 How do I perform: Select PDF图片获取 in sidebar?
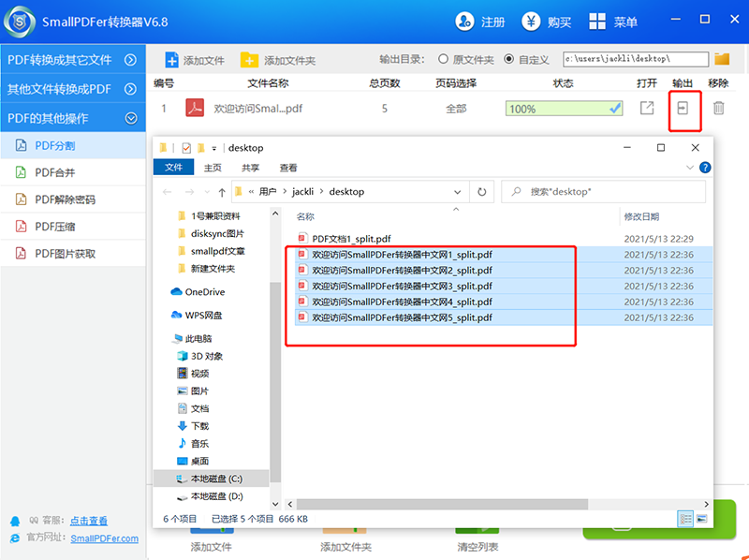coord(73,253)
